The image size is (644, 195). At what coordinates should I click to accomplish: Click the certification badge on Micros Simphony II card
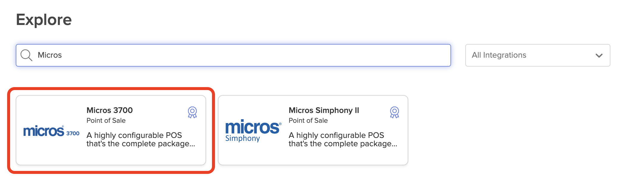tap(394, 112)
